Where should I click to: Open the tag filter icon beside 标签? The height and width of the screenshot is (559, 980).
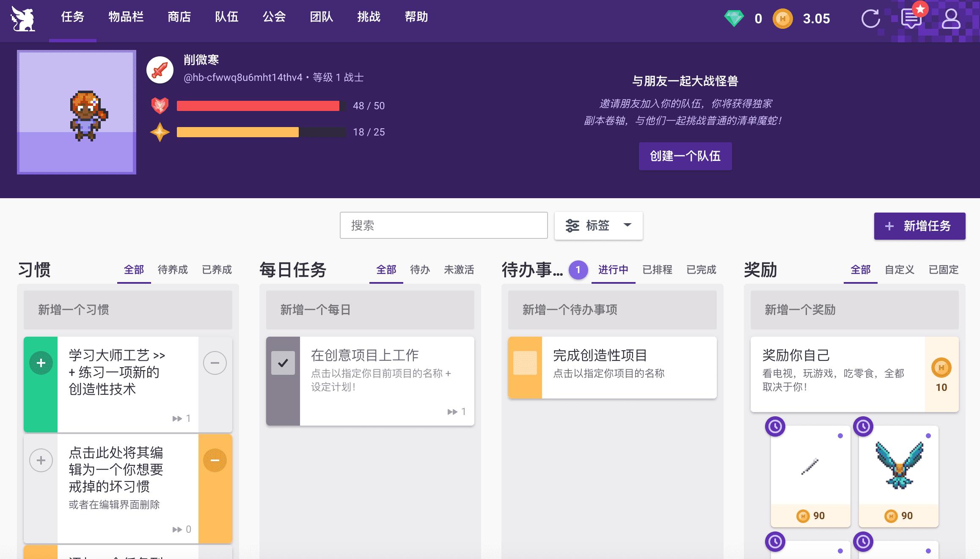(573, 226)
